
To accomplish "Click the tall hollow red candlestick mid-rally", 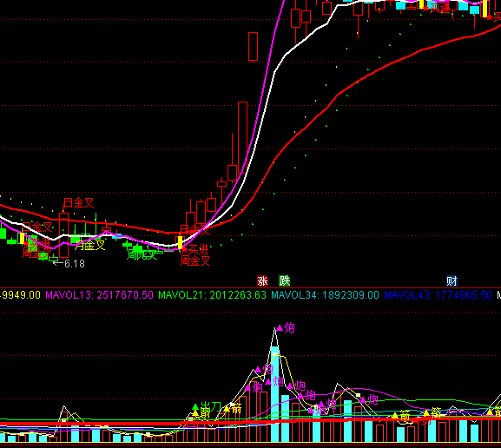I will 242,137.
